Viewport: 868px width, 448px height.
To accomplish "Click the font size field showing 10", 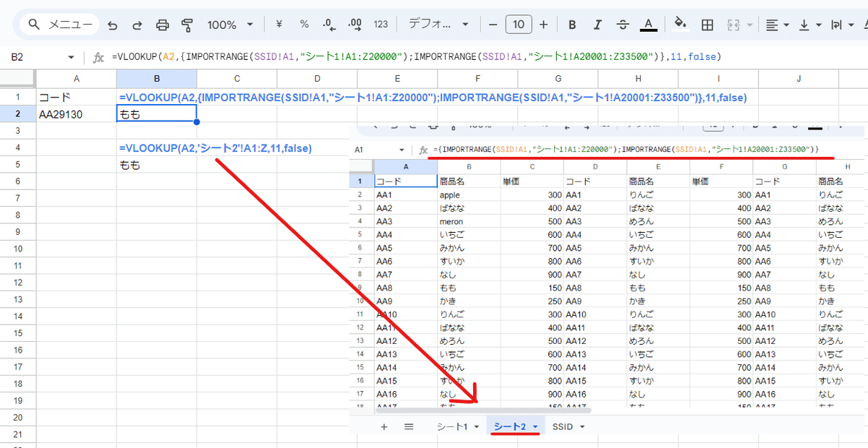I will pos(518,25).
